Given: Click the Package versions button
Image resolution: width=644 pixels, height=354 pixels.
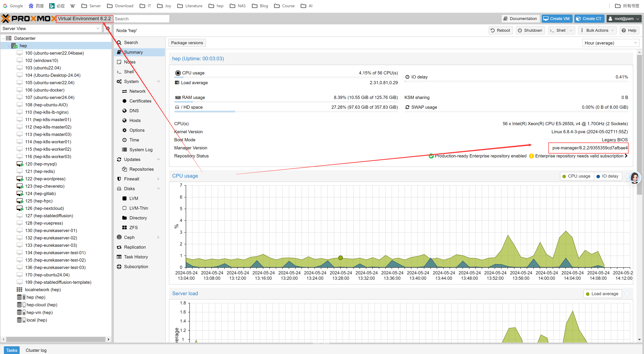Looking at the screenshot, I should pos(187,43).
